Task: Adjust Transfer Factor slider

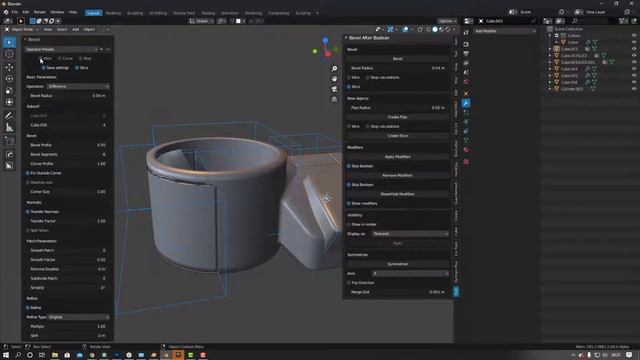Action: point(68,221)
